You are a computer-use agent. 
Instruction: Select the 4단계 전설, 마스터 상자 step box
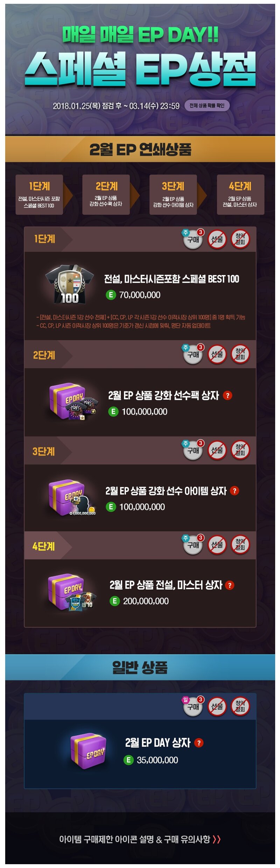point(240,194)
